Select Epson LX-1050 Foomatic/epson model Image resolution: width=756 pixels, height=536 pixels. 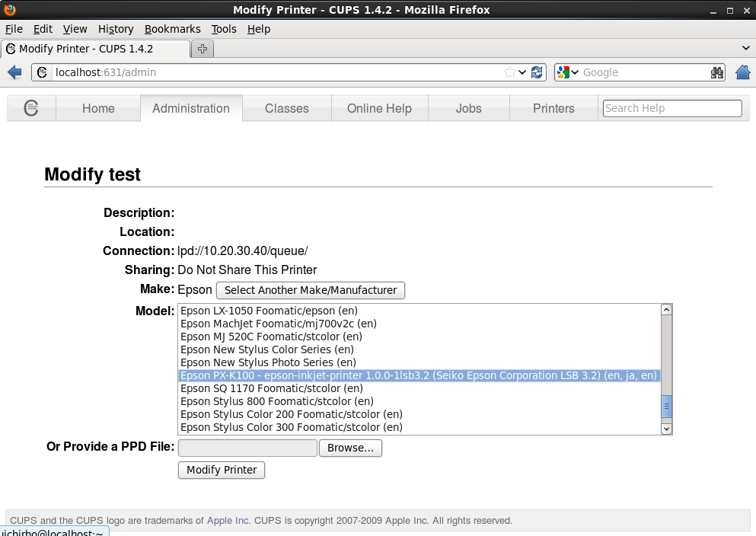[419, 311]
